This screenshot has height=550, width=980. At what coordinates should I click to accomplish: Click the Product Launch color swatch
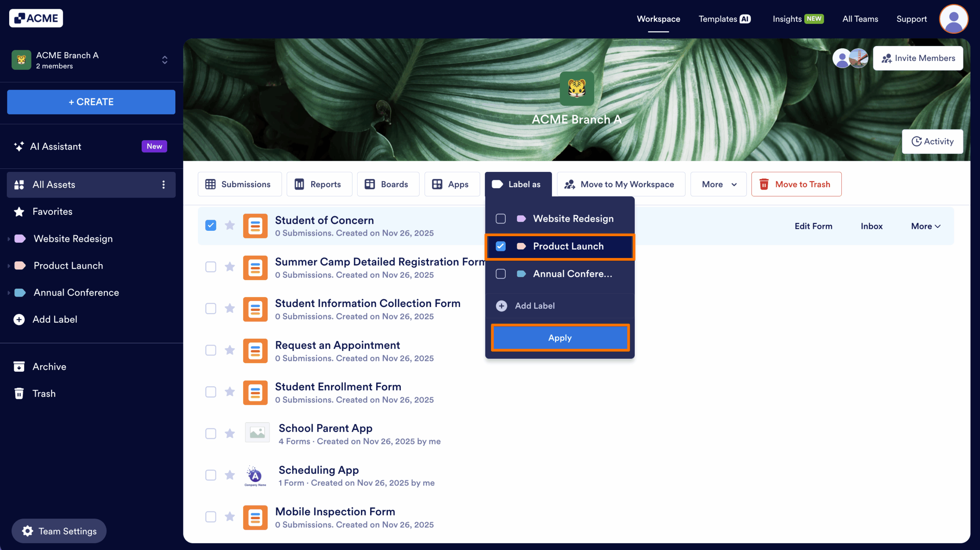(522, 246)
